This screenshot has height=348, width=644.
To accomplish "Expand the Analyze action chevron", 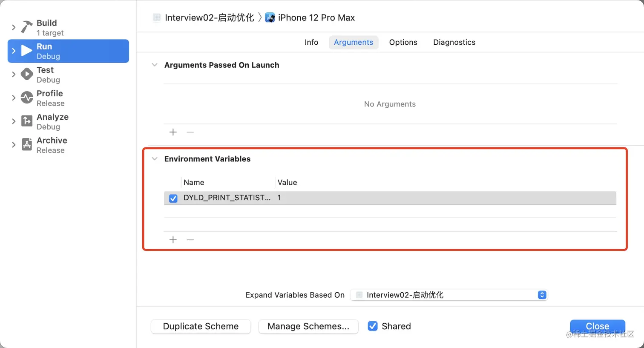I will (x=14, y=121).
